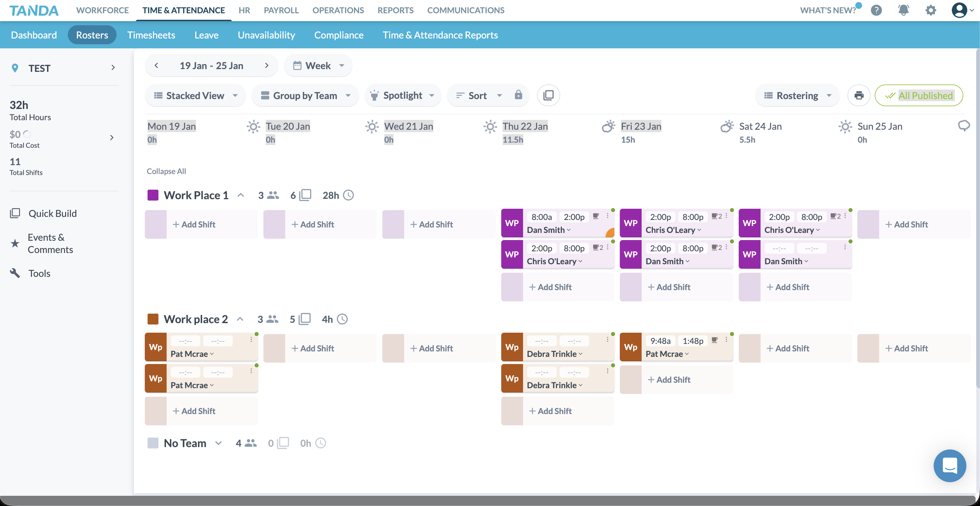Toggle the All Published status button

click(x=919, y=95)
